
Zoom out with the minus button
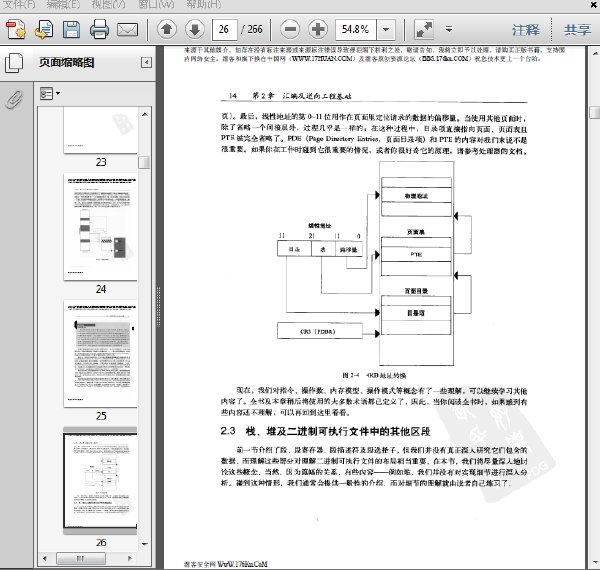[290, 29]
